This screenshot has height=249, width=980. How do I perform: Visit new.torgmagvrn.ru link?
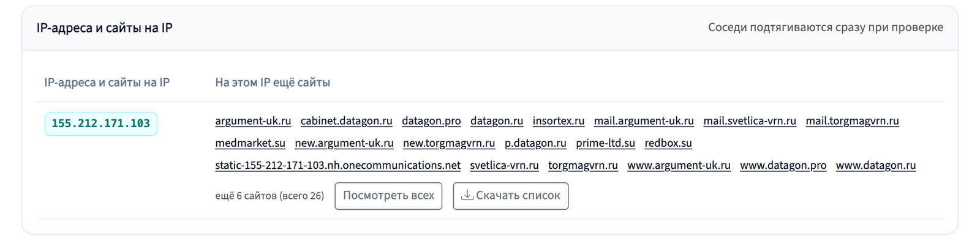tap(449, 143)
